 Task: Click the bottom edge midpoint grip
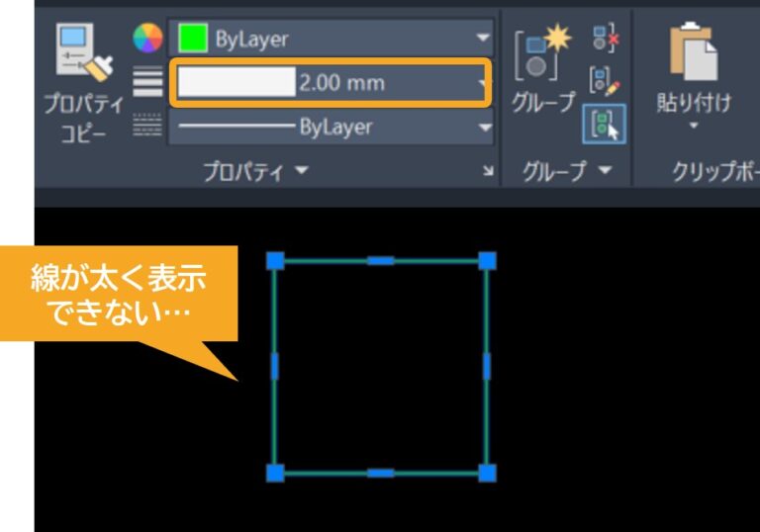(381, 473)
